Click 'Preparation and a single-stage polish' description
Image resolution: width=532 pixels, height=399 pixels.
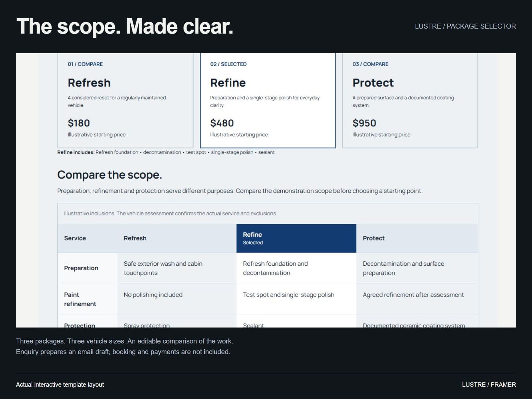tap(265, 101)
